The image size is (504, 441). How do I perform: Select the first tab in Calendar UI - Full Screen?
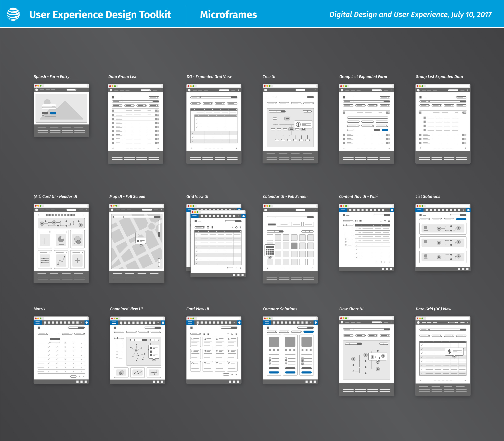[x=272, y=224]
